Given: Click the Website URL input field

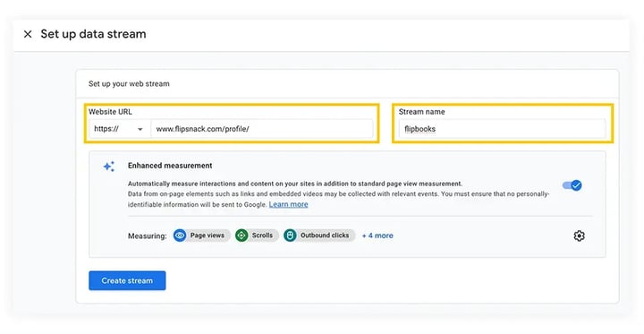Looking at the screenshot, I should pyautogui.click(x=261, y=129).
